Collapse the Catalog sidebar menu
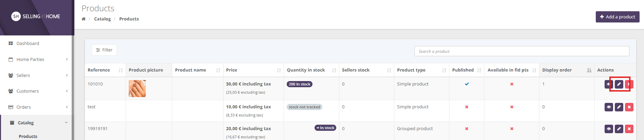 pos(37,123)
